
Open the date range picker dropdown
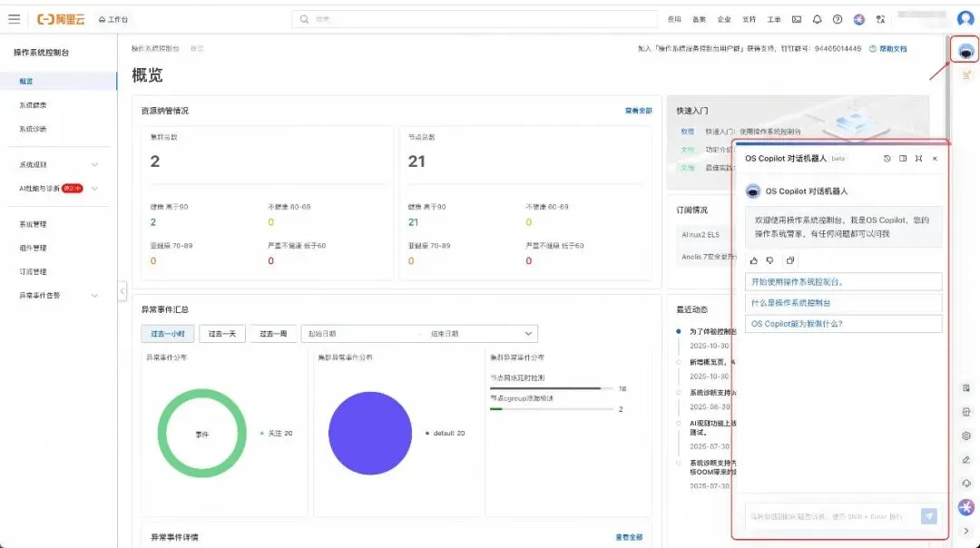[x=419, y=334]
